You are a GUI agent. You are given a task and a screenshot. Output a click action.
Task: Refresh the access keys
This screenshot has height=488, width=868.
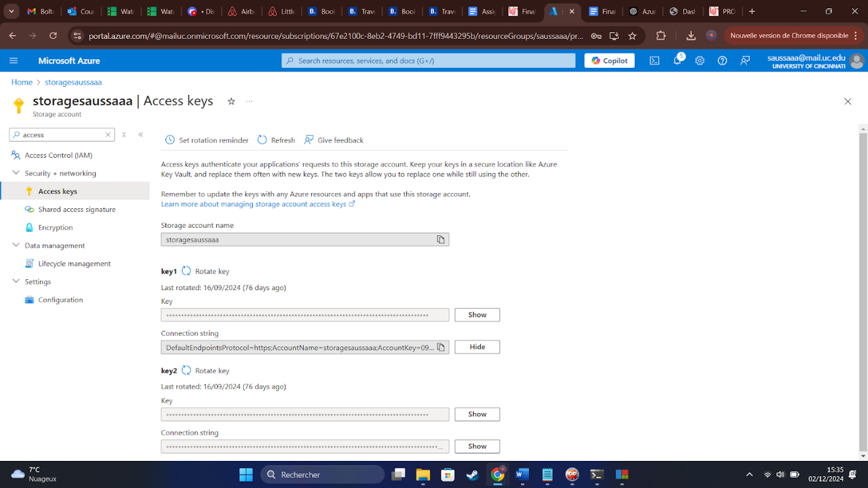pyautogui.click(x=276, y=140)
